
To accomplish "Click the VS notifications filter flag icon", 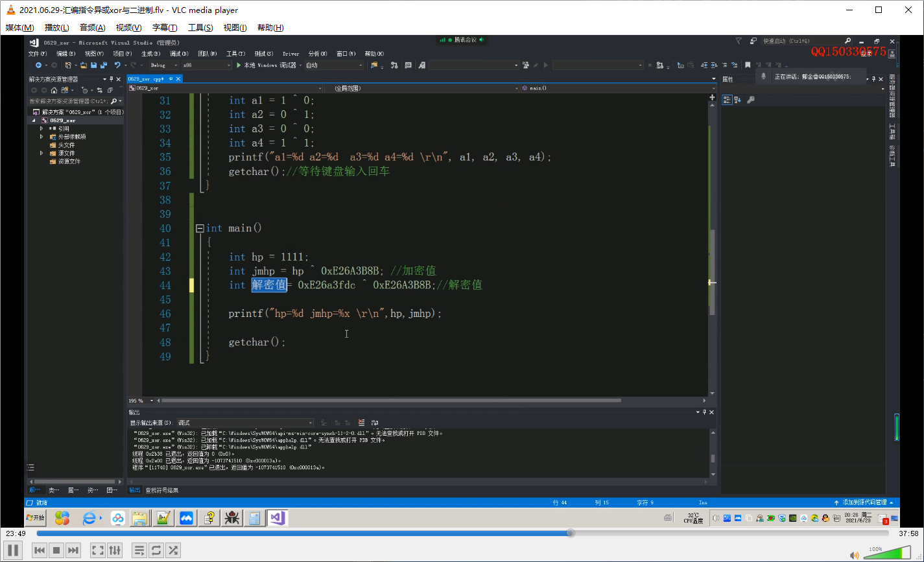I will pos(739,41).
